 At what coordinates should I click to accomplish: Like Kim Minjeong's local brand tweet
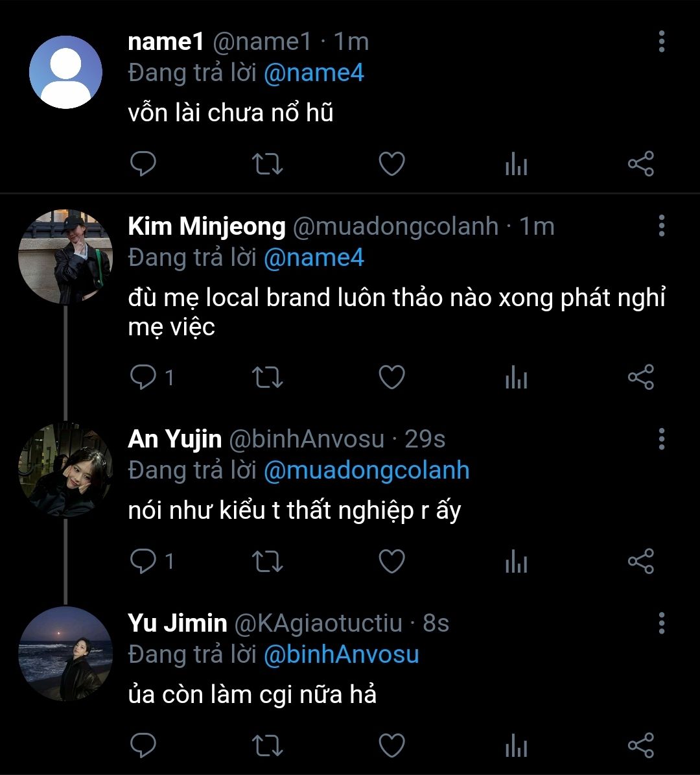391,377
